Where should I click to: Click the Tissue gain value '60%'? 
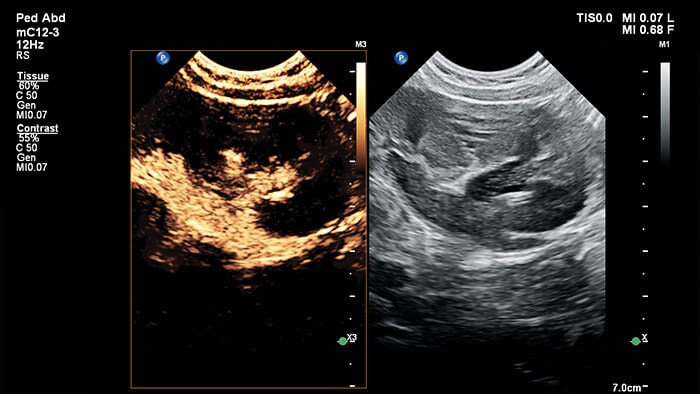pyautogui.click(x=29, y=86)
